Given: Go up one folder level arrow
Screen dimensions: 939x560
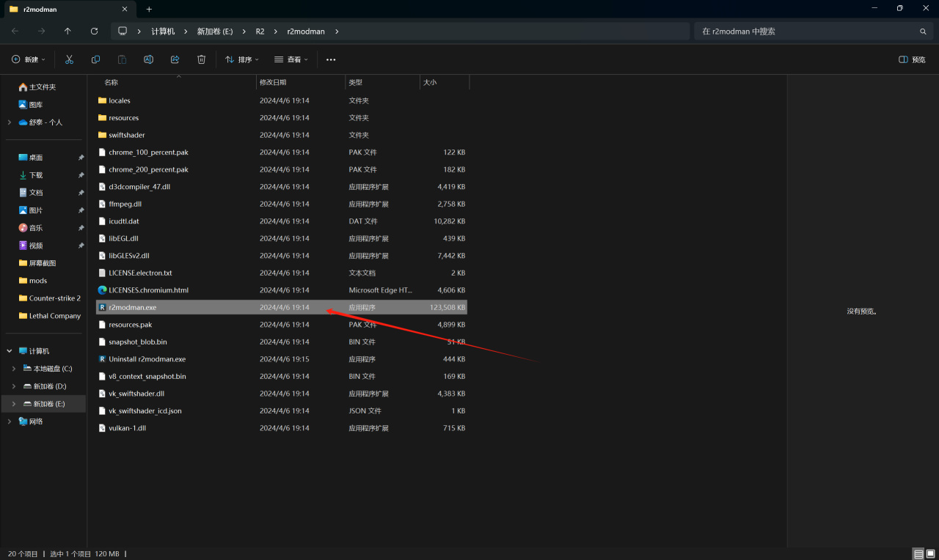Looking at the screenshot, I should click(67, 32).
